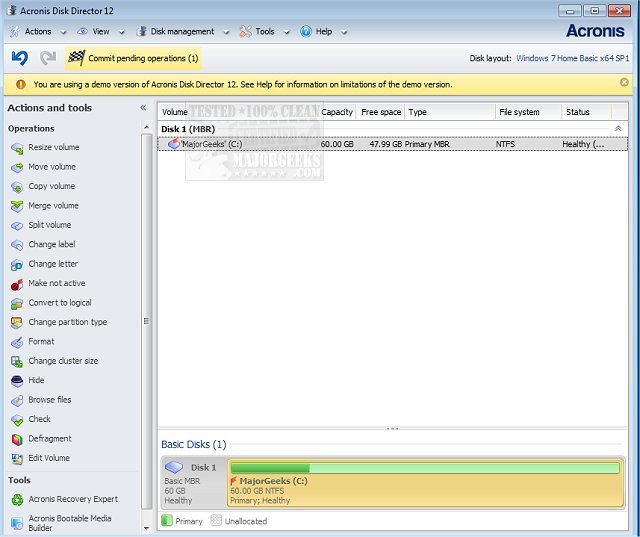Click the green MajorGeeks (C:) usage bar
The image size is (640, 537).
(x=424, y=467)
